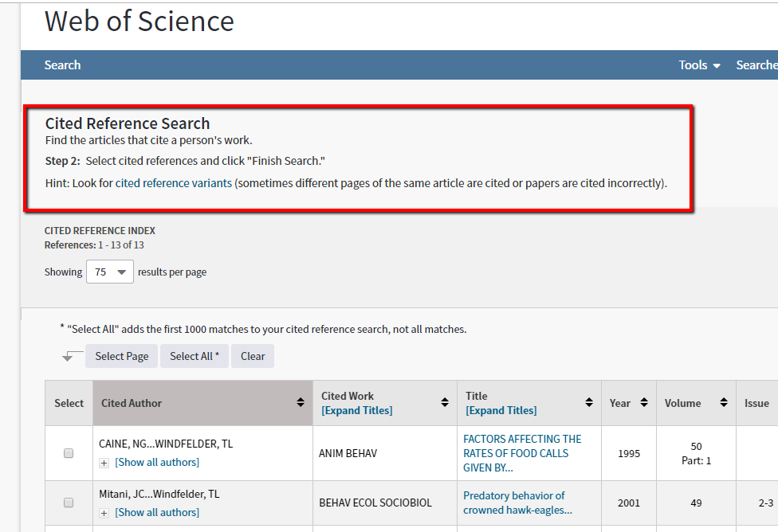Image resolution: width=778 pixels, height=532 pixels.
Task: Click the Cited Author column header
Action: coord(202,403)
